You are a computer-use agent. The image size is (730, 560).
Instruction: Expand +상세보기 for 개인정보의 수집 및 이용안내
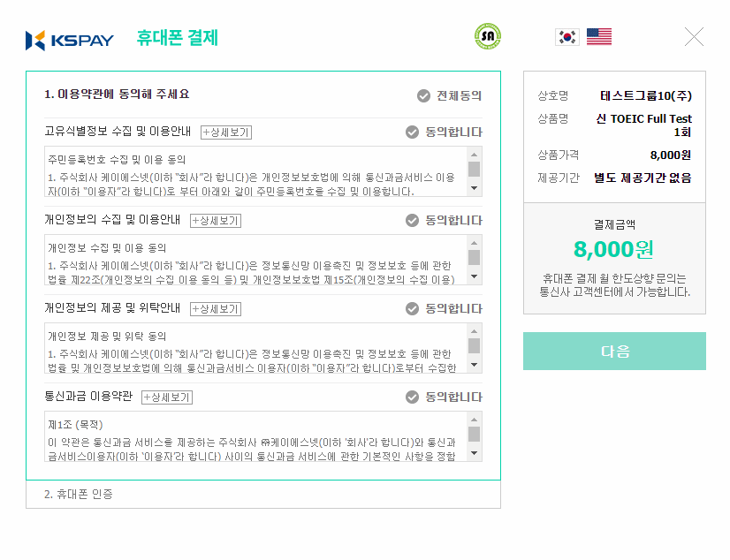[216, 221]
